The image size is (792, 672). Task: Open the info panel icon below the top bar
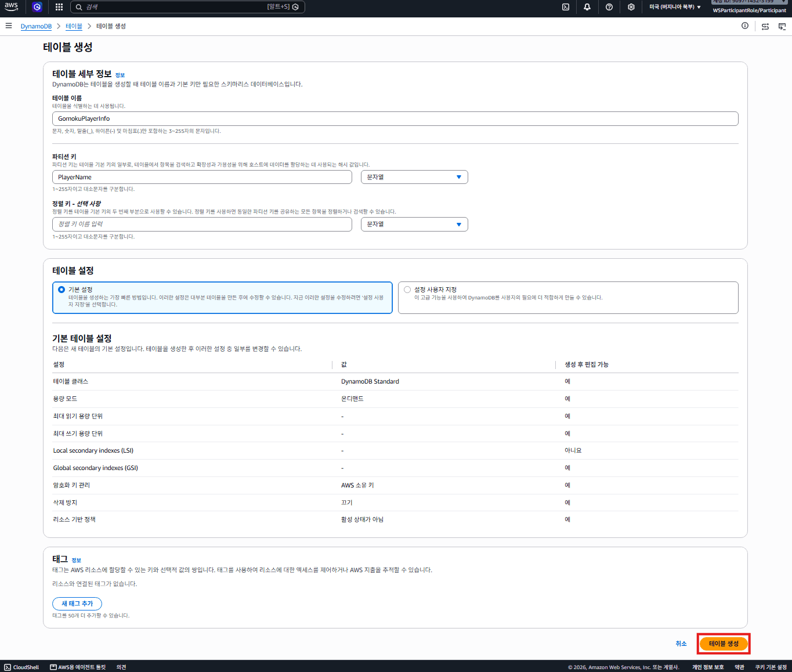(745, 26)
